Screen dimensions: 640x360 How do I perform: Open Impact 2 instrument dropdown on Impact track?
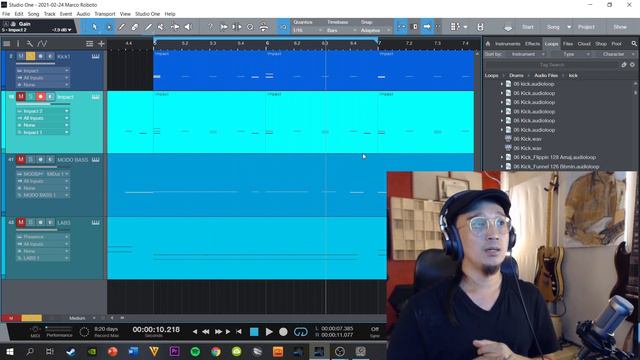point(43,111)
